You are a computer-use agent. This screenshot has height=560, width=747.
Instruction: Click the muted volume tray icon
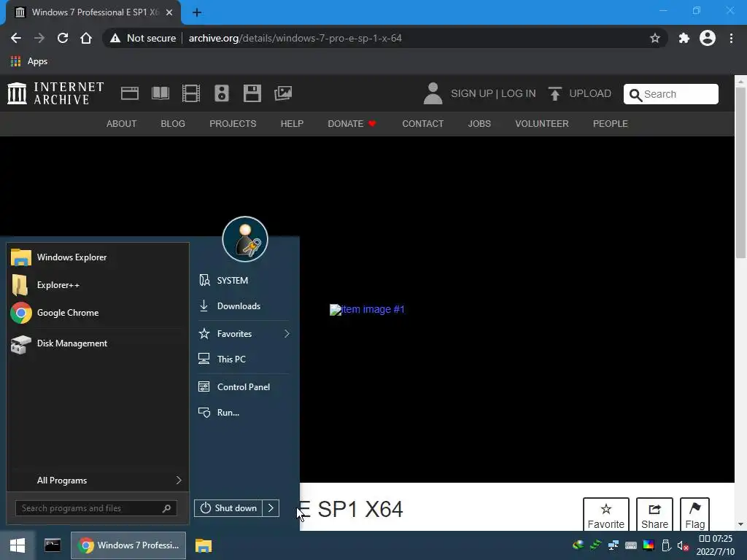pyautogui.click(x=683, y=545)
